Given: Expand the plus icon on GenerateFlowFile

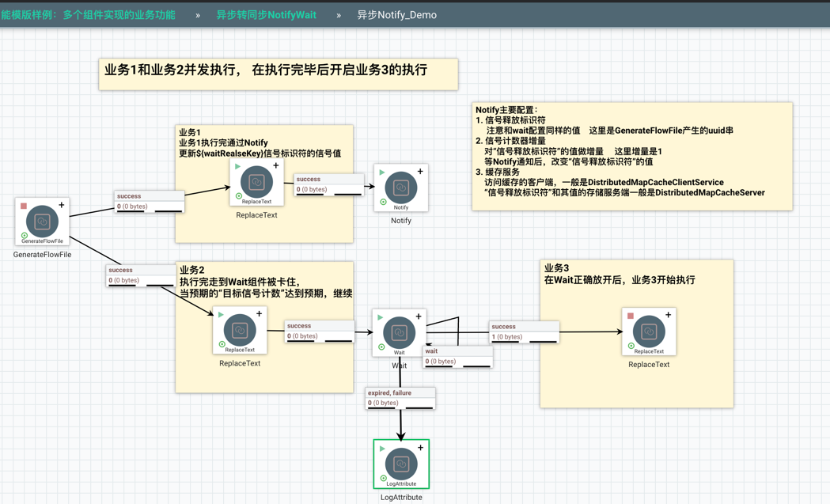Looking at the screenshot, I should (62, 206).
